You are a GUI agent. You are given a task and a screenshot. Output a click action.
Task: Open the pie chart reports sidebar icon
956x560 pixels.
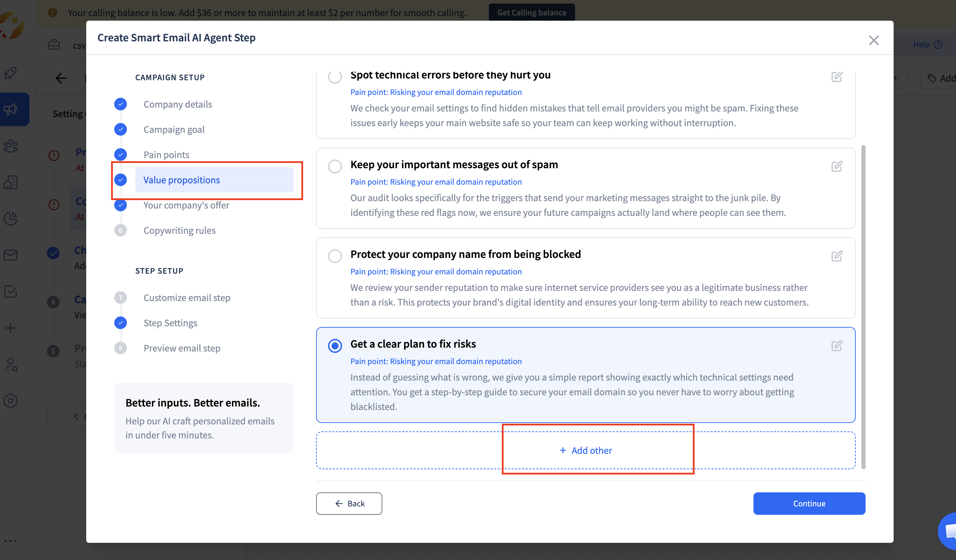(11, 219)
